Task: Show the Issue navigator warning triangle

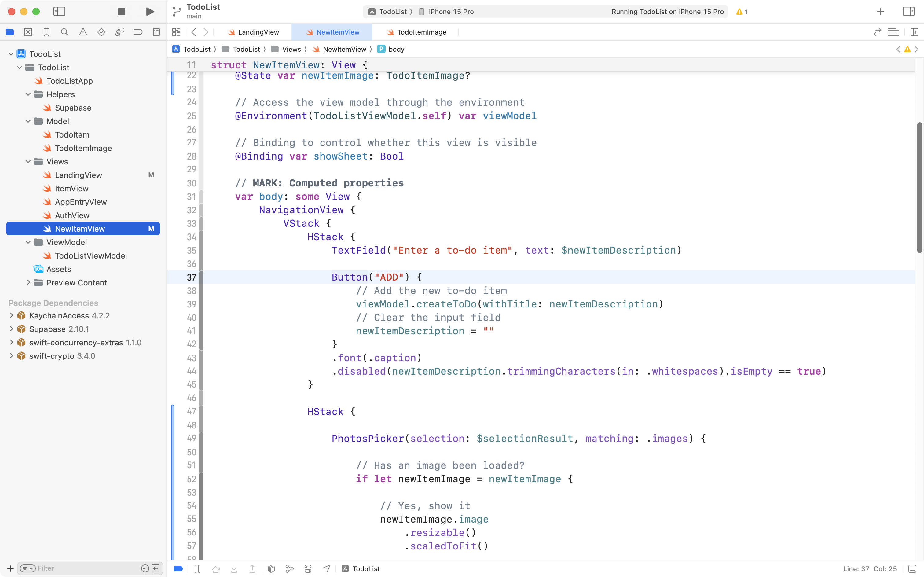Action: click(x=83, y=32)
